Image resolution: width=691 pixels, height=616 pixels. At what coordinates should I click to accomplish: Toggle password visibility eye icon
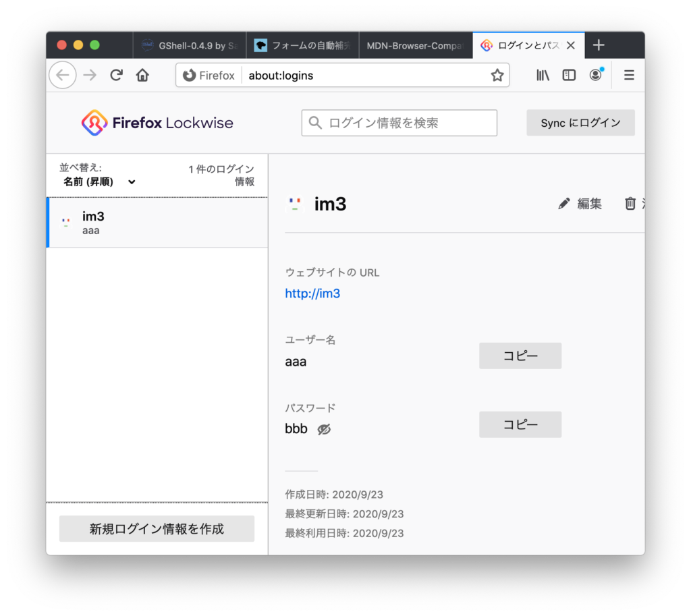pos(325,429)
